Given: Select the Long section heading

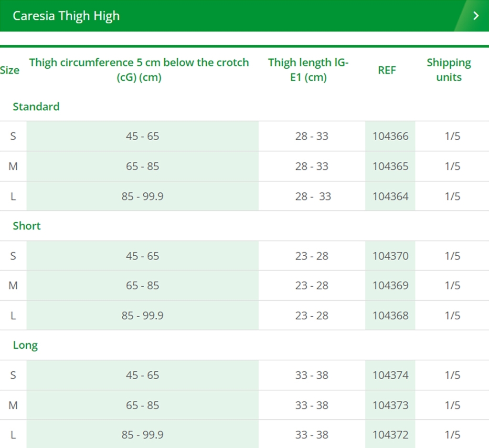Looking at the screenshot, I should click(x=25, y=345).
